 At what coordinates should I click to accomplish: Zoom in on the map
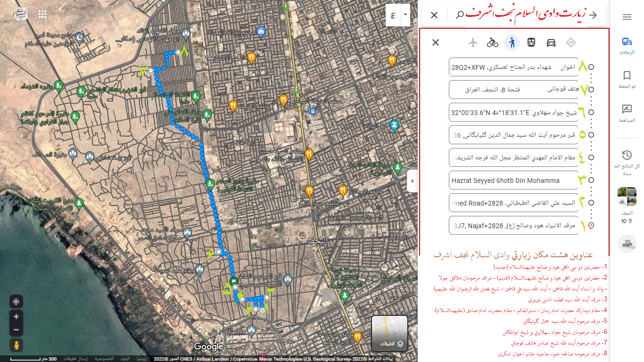[16, 317]
